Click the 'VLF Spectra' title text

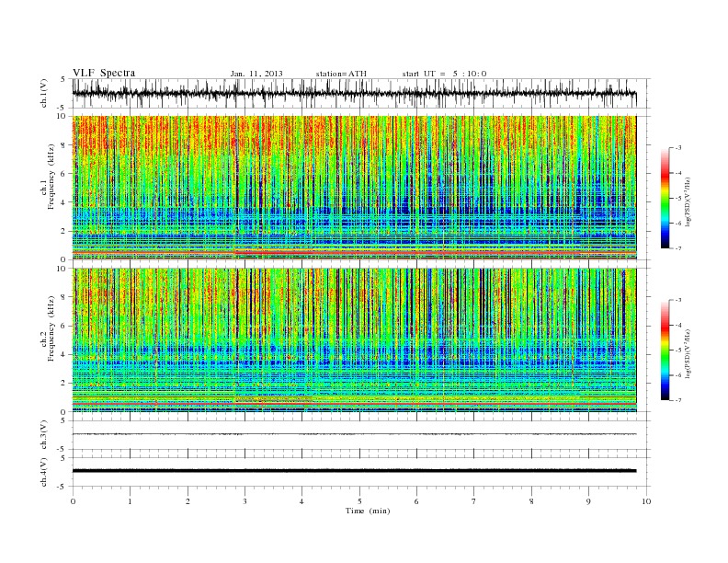pyautogui.click(x=104, y=73)
